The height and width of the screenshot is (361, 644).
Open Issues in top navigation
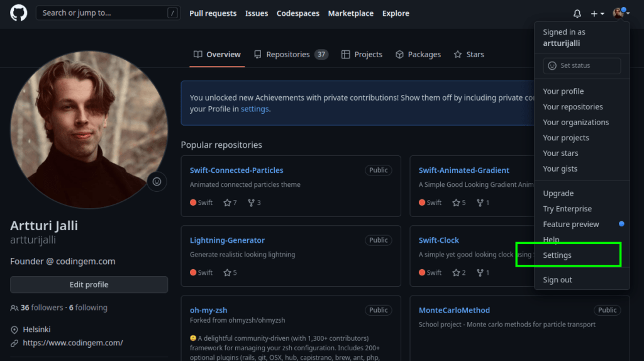point(257,13)
